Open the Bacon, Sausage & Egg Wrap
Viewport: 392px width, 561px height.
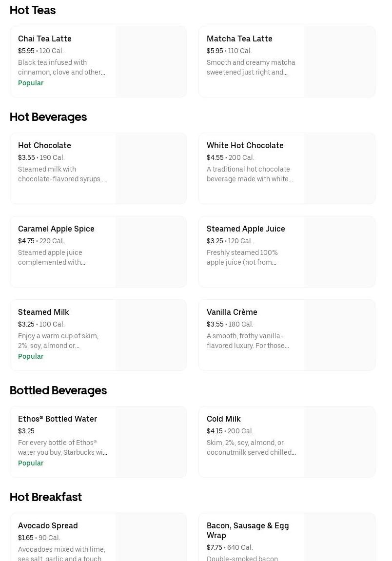(248, 530)
